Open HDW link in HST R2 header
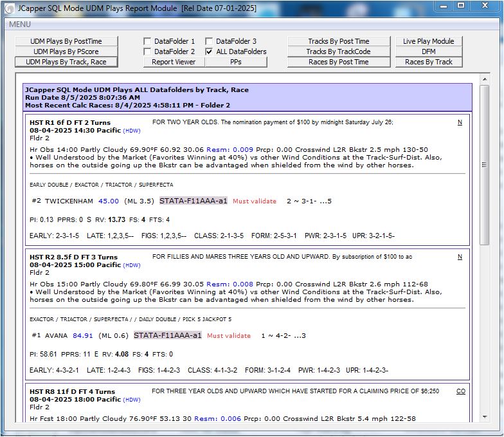 [x=132, y=265]
